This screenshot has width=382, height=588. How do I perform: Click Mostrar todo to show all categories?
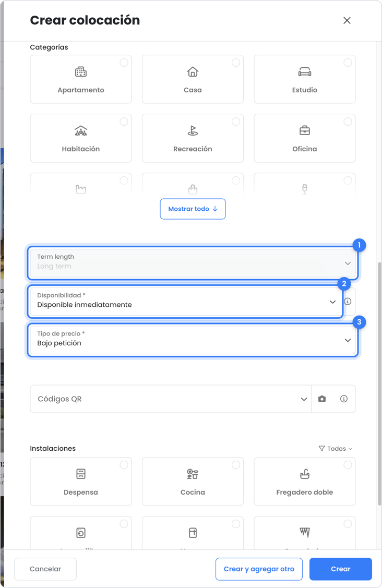point(193,209)
